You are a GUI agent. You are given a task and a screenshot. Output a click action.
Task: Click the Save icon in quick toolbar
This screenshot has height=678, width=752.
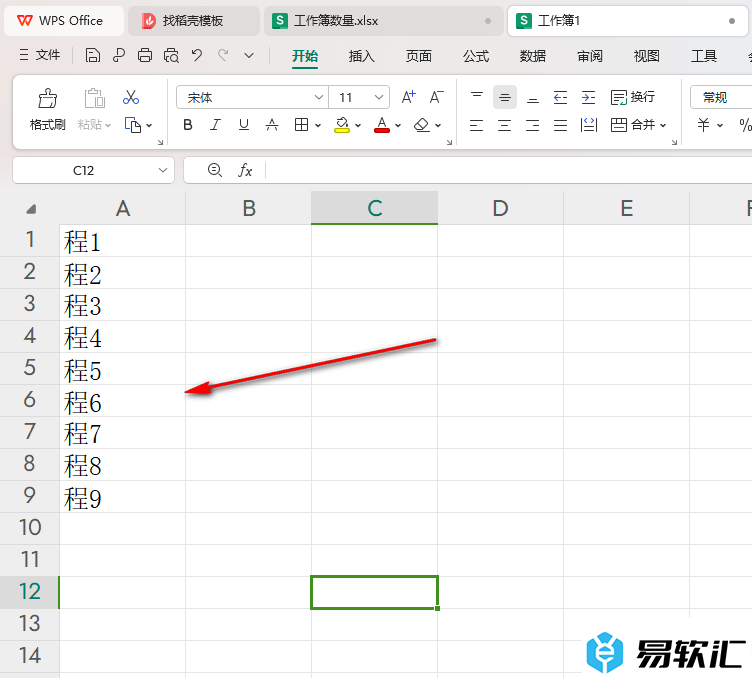(x=93, y=56)
